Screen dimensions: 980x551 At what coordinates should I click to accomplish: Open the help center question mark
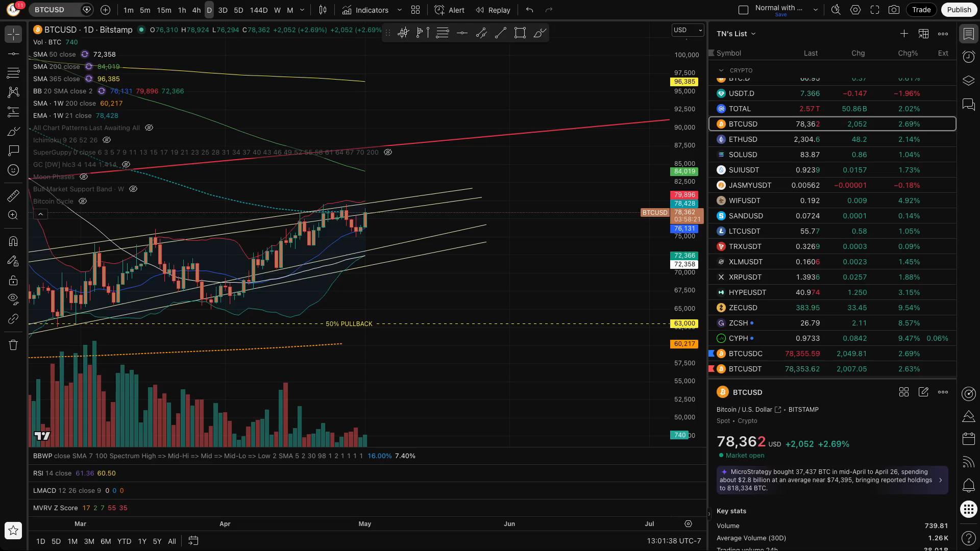point(969,537)
